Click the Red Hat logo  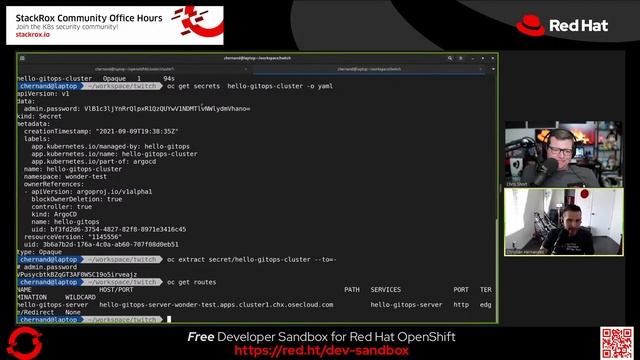(562, 25)
